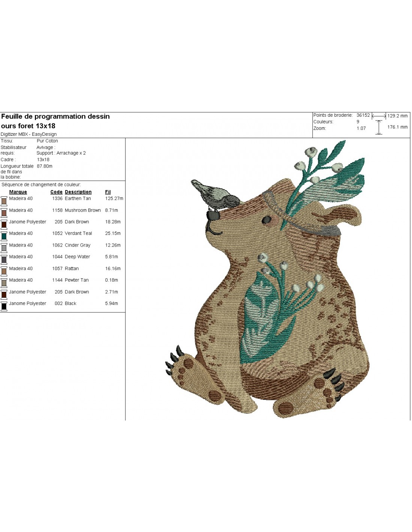Screen dimensions: 412x532
Task: Click the 'Black' description
Action: pyautogui.click(x=70, y=303)
